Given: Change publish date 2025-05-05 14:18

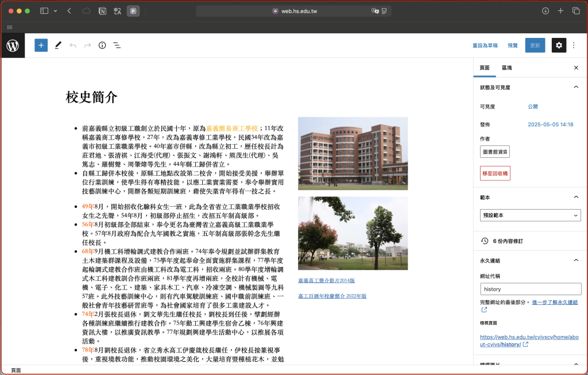Looking at the screenshot, I should point(551,125).
